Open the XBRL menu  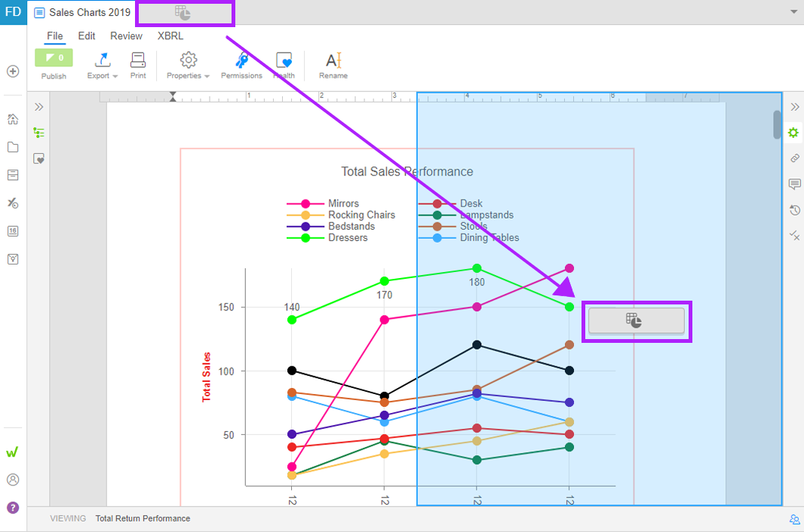169,35
